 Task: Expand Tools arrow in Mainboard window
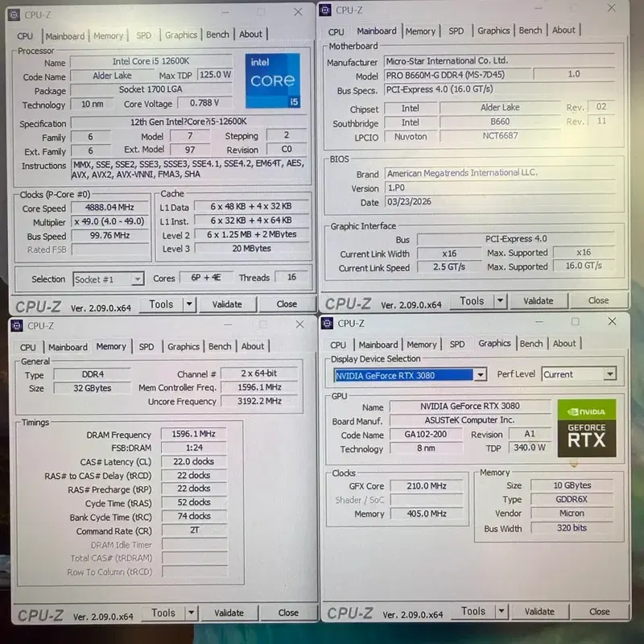click(500, 300)
